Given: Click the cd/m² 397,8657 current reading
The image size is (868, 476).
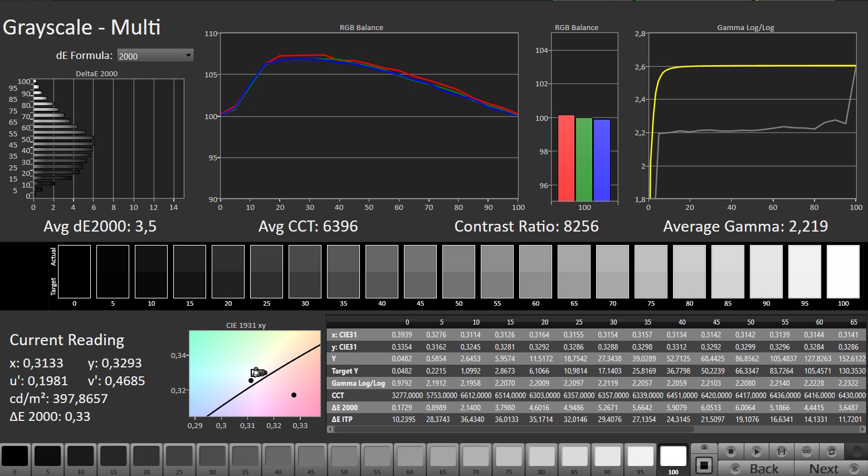Looking at the screenshot, I should 58,399.
